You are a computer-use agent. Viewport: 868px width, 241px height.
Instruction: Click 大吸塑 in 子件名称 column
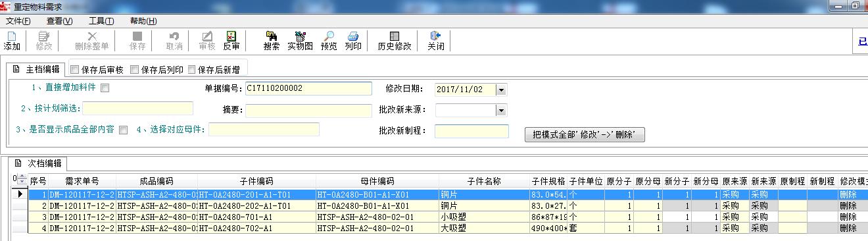tap(485, 228)
